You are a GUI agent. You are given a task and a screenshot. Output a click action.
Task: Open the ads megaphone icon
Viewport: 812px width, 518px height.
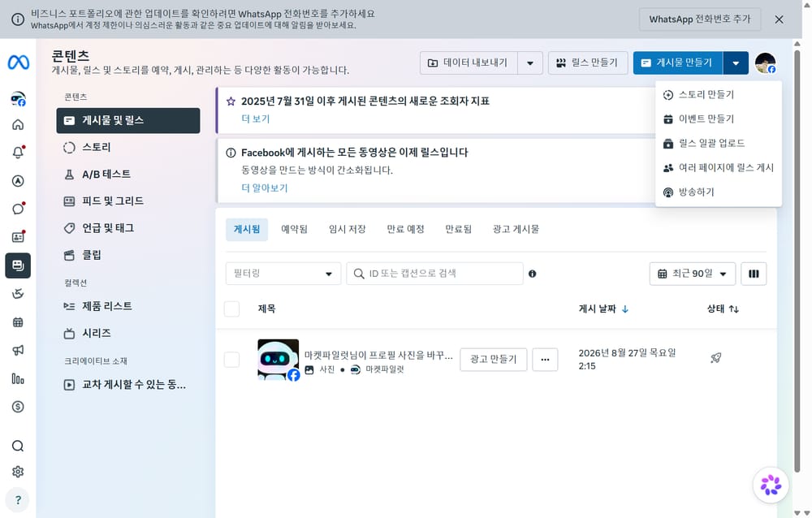pyautogui.click(x=18, y=351)
